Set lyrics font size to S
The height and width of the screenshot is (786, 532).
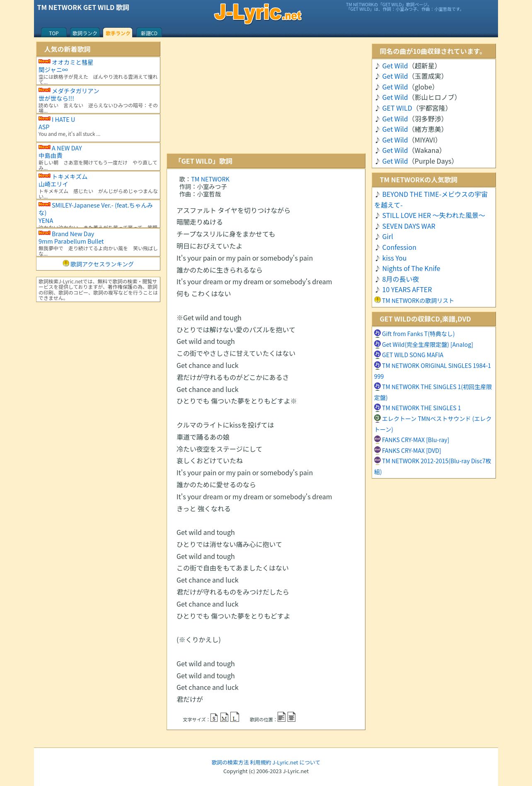214,718
